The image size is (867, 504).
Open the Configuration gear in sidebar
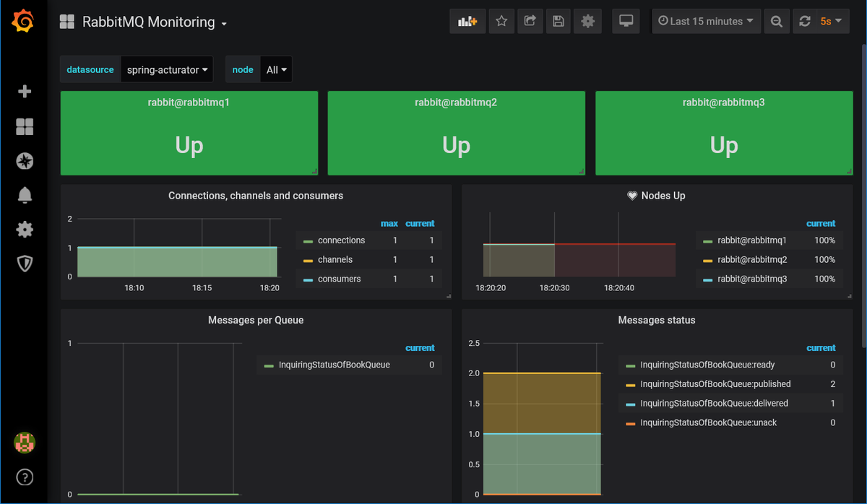pos(25,230)
